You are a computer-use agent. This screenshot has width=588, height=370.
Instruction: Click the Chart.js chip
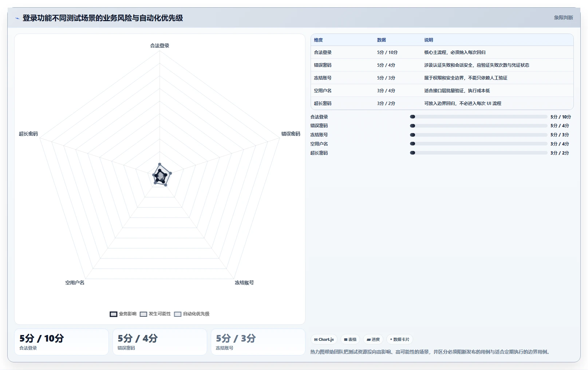(324, 339)
